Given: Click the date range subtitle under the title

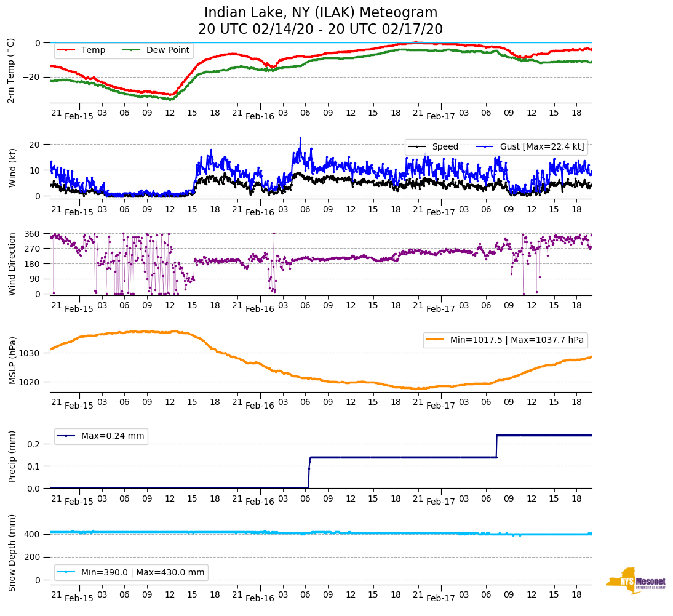Looking at the screenshot, I should 321,30.
